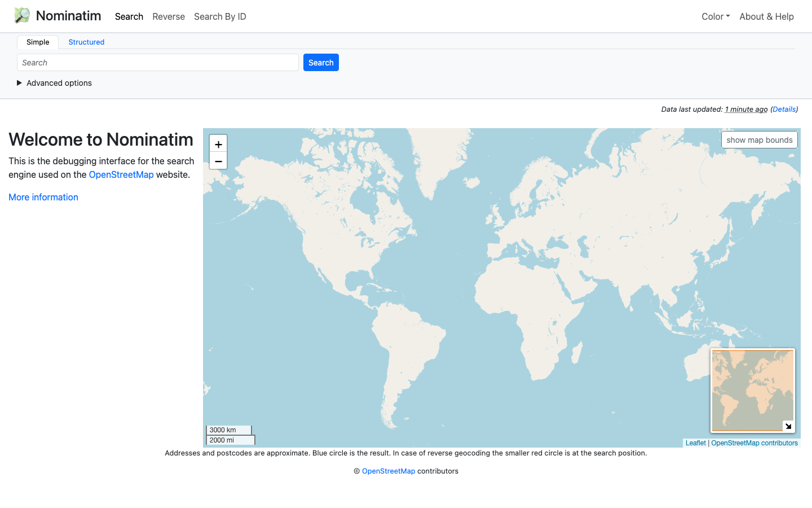Screen dimensions: 812x508
Task: Open the footer OpenStreetMap copyright link
Action: (x=389, y=471)
